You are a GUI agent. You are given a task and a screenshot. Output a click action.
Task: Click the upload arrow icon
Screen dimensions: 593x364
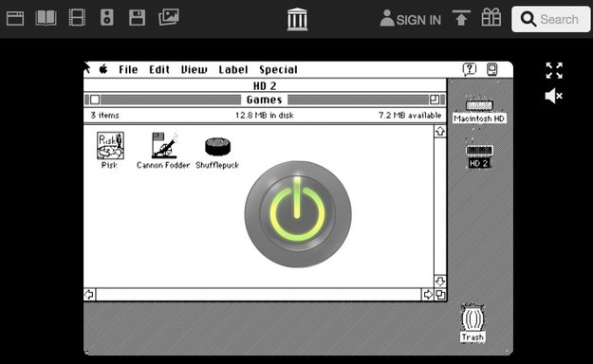461,18
